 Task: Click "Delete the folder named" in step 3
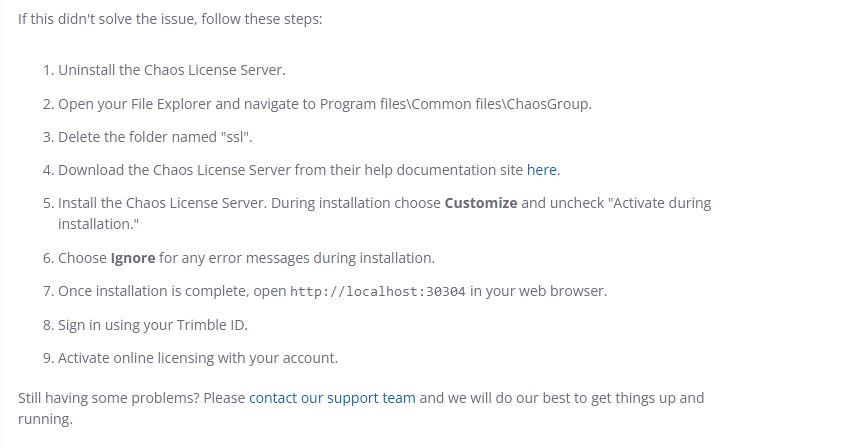click(136, 137)
